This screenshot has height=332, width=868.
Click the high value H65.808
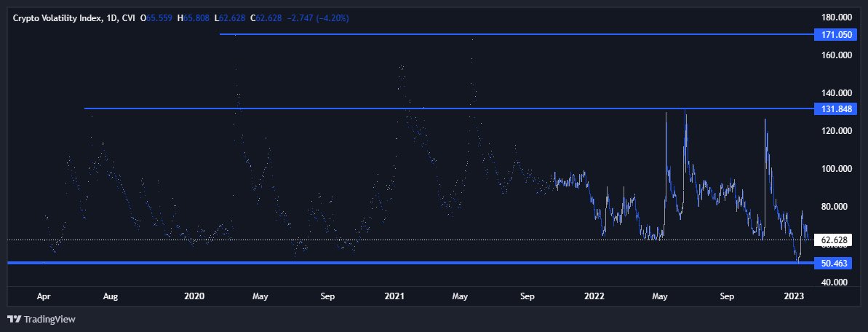194,18
